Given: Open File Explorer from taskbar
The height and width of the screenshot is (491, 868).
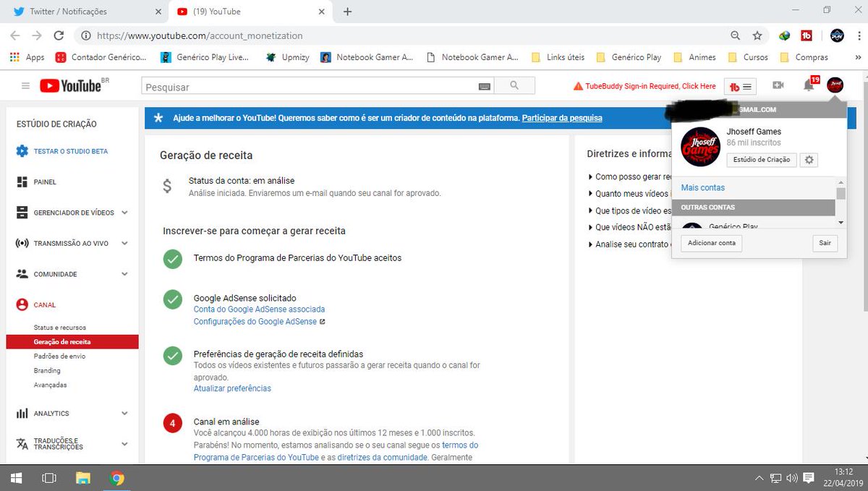Looking at the screenshot, I should pyautogui.click(x=83, y=478).
